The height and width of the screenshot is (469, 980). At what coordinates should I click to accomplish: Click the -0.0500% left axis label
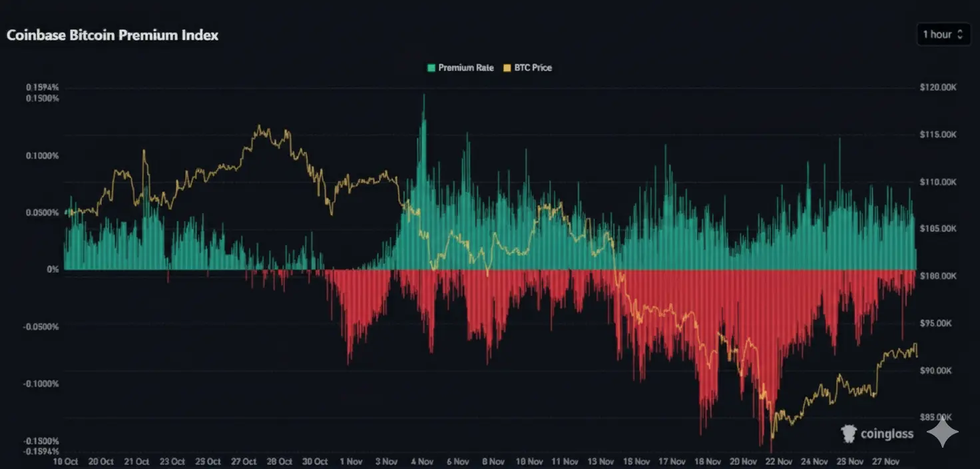pos(41,327)
